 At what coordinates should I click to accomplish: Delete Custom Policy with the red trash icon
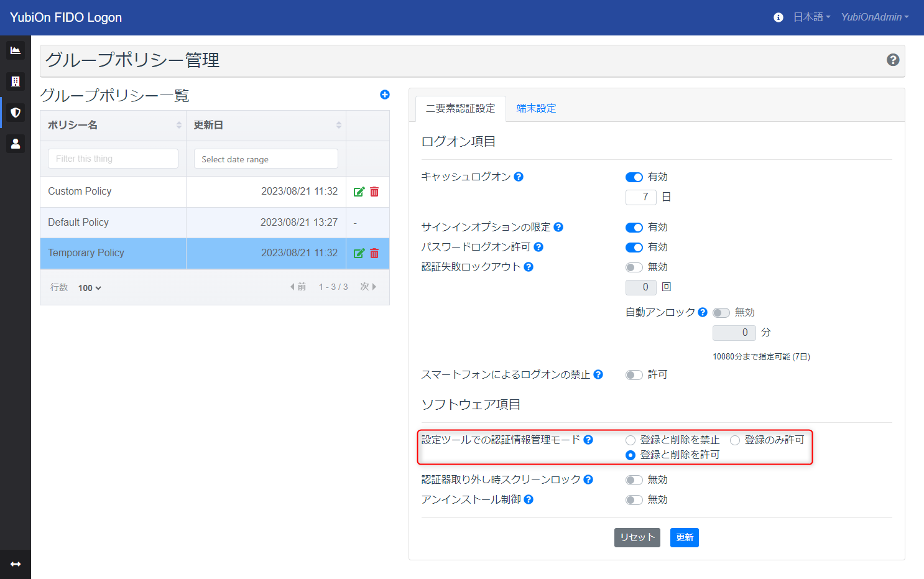click(x=374, y=192)
